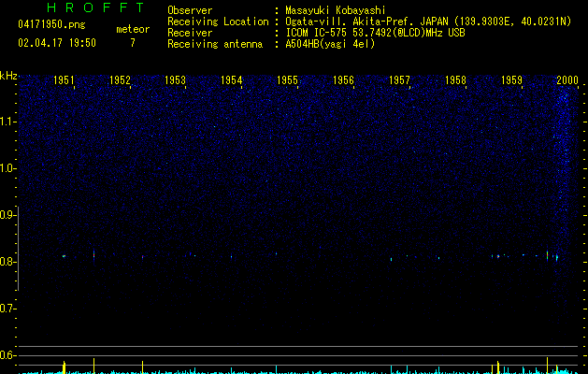Click the bright echo just before 2000
This screenshot has height=374, width=588.
tap(548, 254)
